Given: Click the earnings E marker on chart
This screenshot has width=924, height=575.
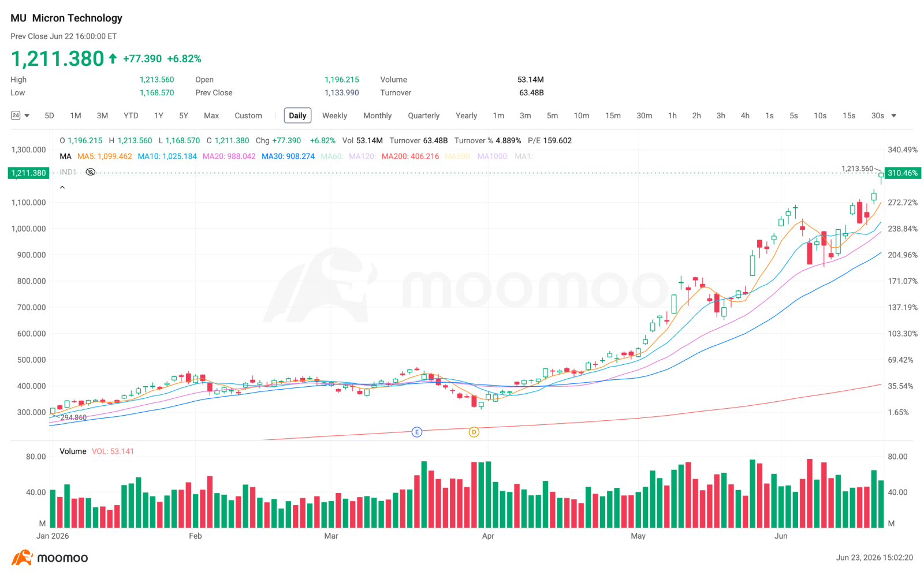Looking at the screenshot, I should click(417, 432).
